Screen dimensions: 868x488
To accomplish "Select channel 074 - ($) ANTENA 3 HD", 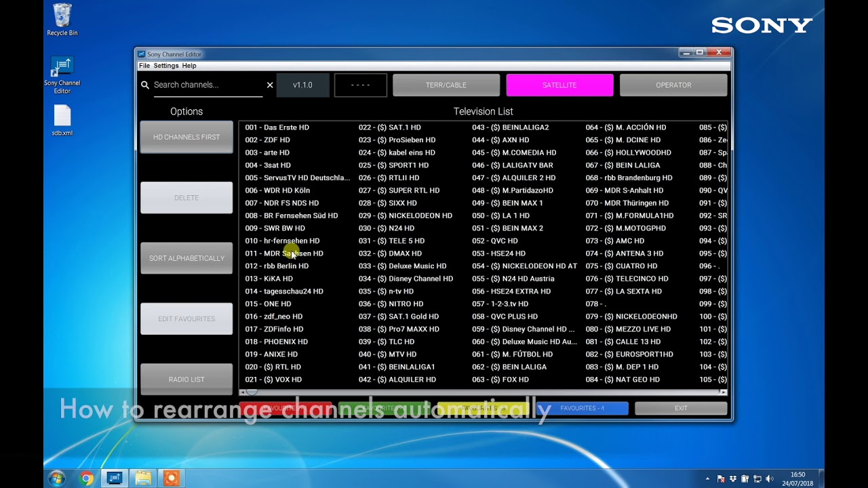I will coord(624,253).
